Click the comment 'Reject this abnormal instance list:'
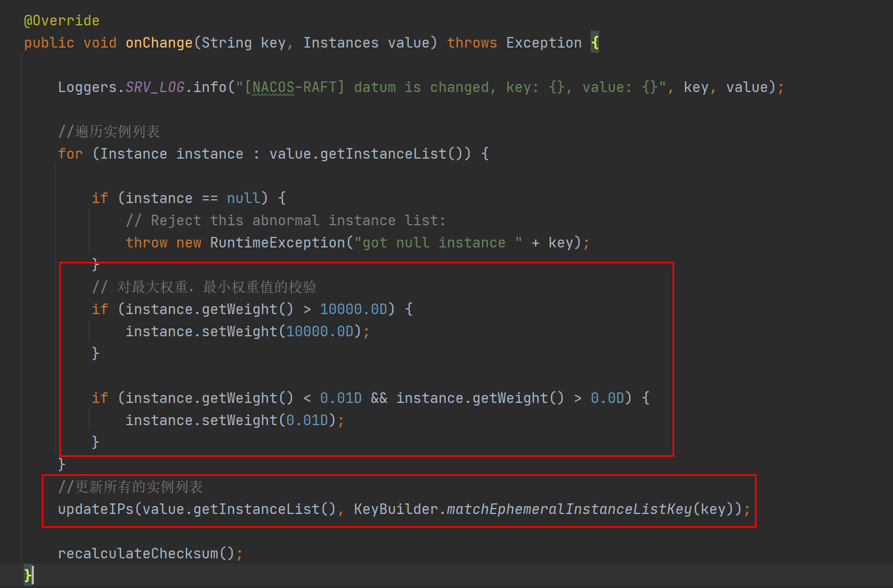 pyautogui.click(x=286, y=221)
